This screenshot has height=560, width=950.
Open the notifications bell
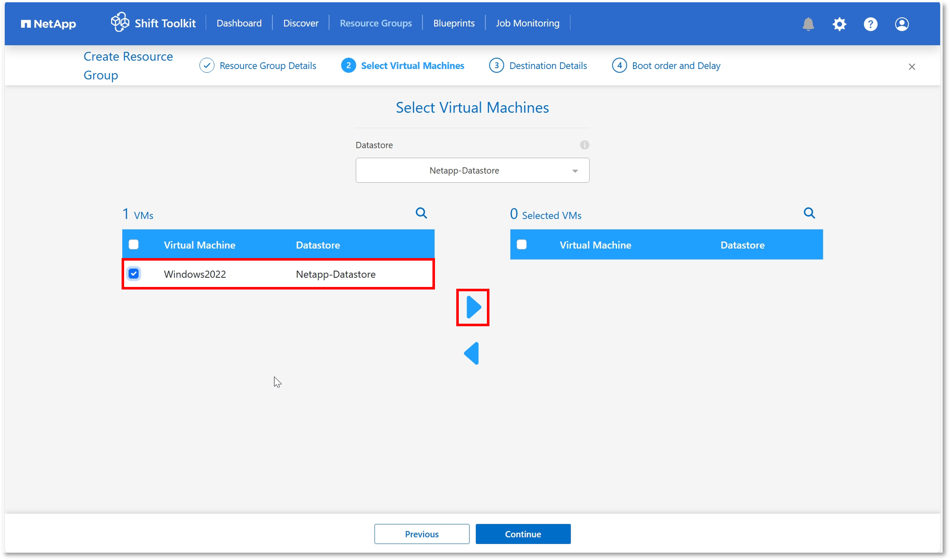coord(808,24)
